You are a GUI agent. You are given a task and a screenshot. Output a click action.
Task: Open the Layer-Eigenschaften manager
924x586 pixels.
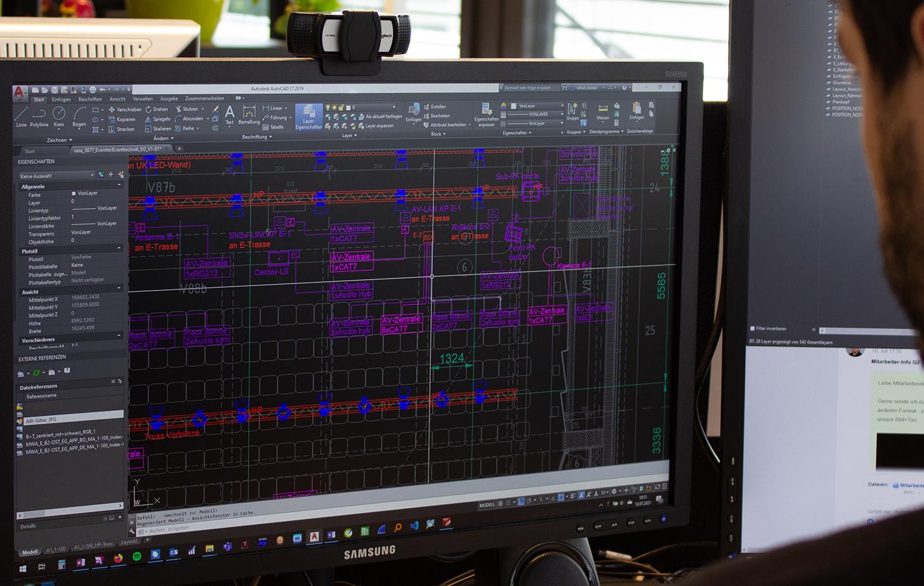[x=308, y=117]
